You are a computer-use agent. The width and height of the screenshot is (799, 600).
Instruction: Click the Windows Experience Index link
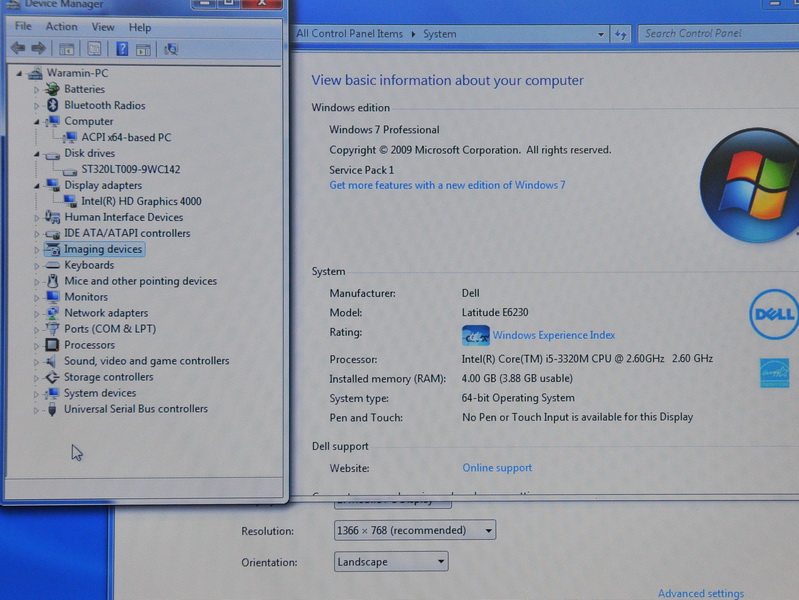click(553, 335)
